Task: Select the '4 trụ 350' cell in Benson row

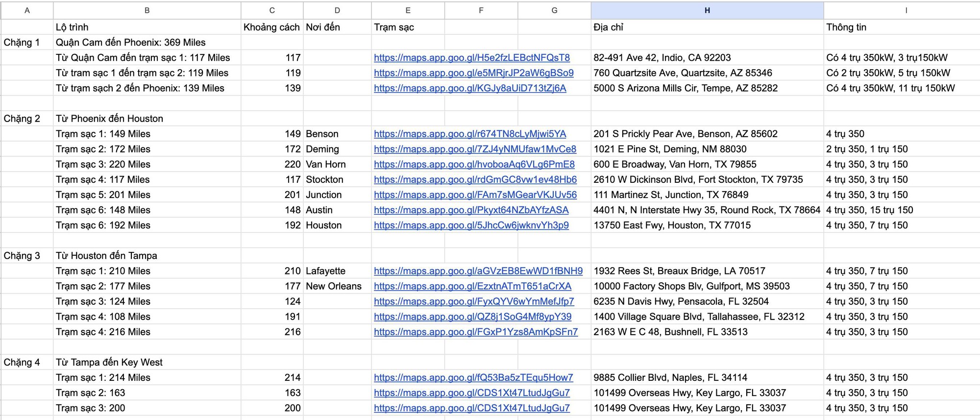Action: point(902,134)
